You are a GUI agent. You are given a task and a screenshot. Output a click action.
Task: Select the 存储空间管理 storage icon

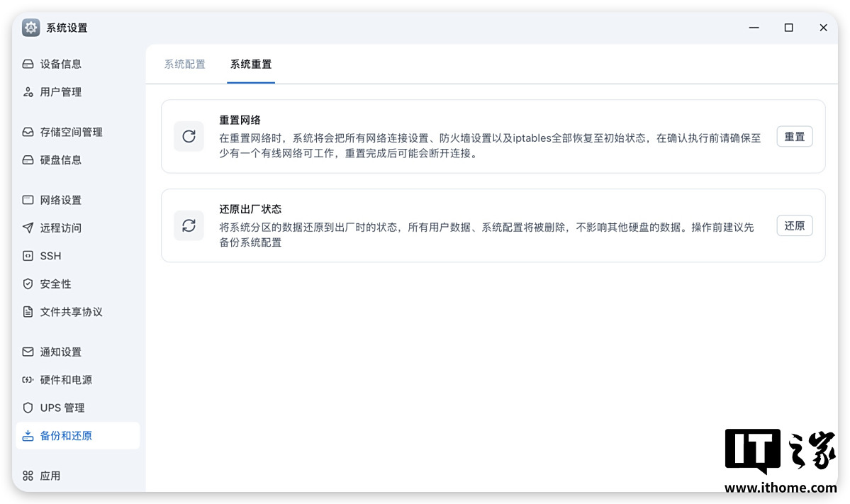point(28,132)
